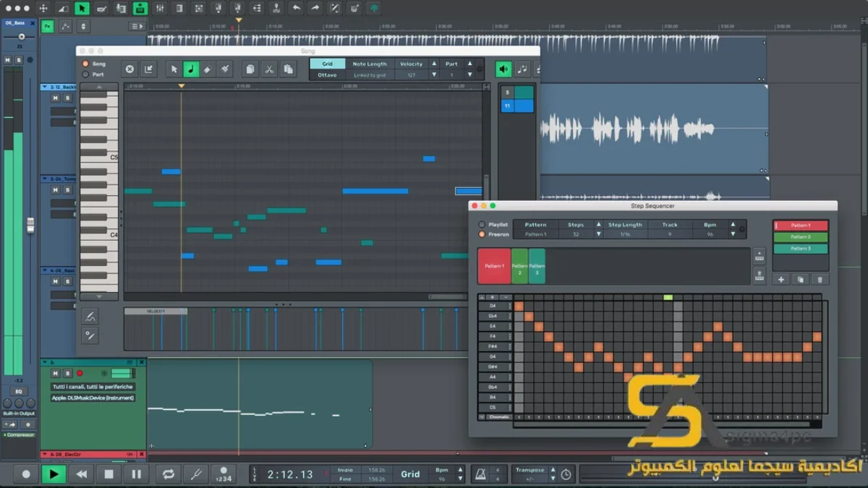
Task: Click the velocity curve tool below piano keys
Action: coord(90,316)
